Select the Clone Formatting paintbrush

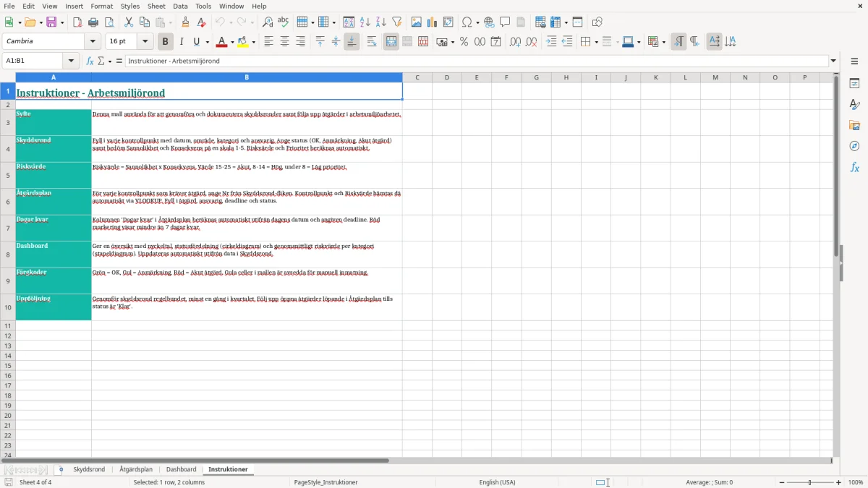pyautogui.click(x=185, y=22)
